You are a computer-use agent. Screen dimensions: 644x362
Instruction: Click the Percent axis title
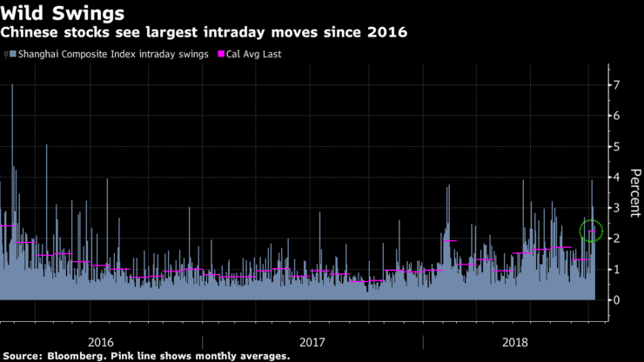click(x=635, y=192)
